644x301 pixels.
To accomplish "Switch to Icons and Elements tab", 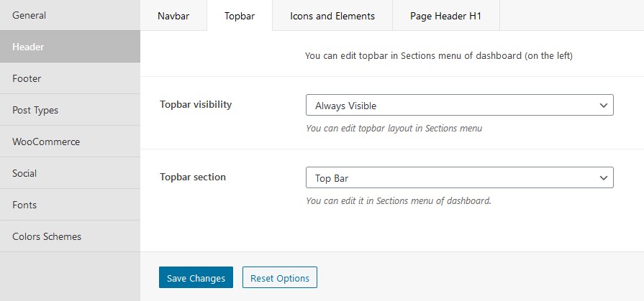I will (332, 16).
